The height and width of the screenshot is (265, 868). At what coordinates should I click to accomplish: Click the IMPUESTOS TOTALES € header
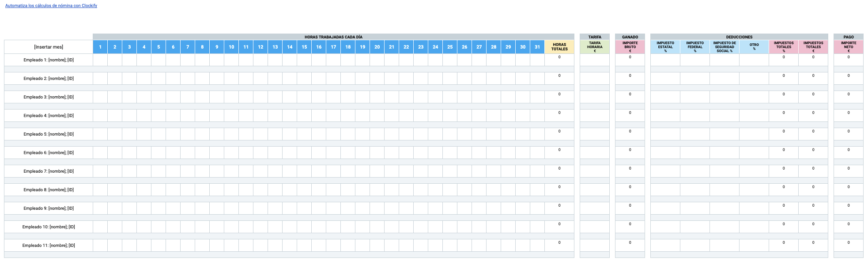click(813, 47)
